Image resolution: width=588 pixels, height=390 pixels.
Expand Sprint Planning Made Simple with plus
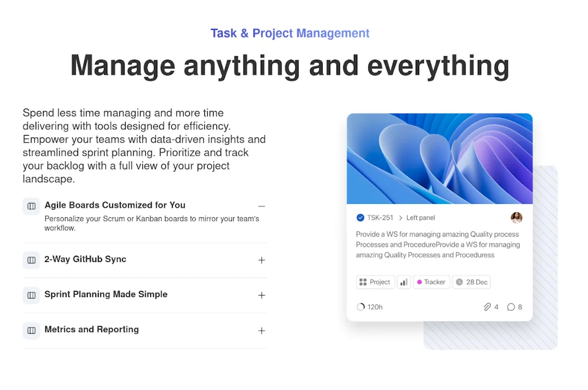pos(261,295)
